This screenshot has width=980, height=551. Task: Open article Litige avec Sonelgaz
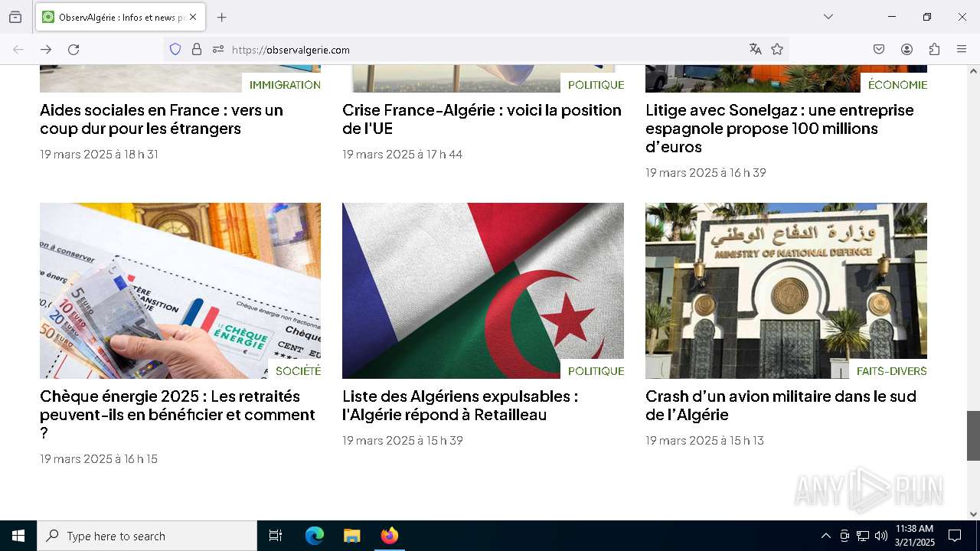(779, 129)
